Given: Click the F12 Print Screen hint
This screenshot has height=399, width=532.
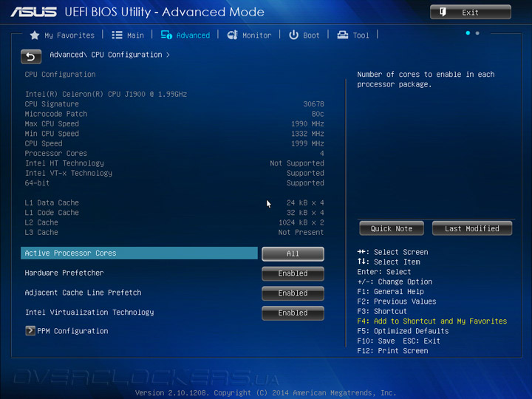Looking at the screenshot, I should tap(392, 350).
